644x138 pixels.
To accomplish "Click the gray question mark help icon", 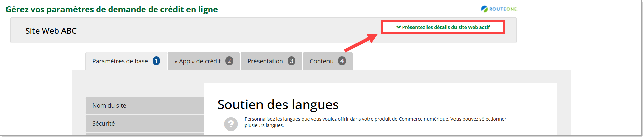I will coord(231,124).
